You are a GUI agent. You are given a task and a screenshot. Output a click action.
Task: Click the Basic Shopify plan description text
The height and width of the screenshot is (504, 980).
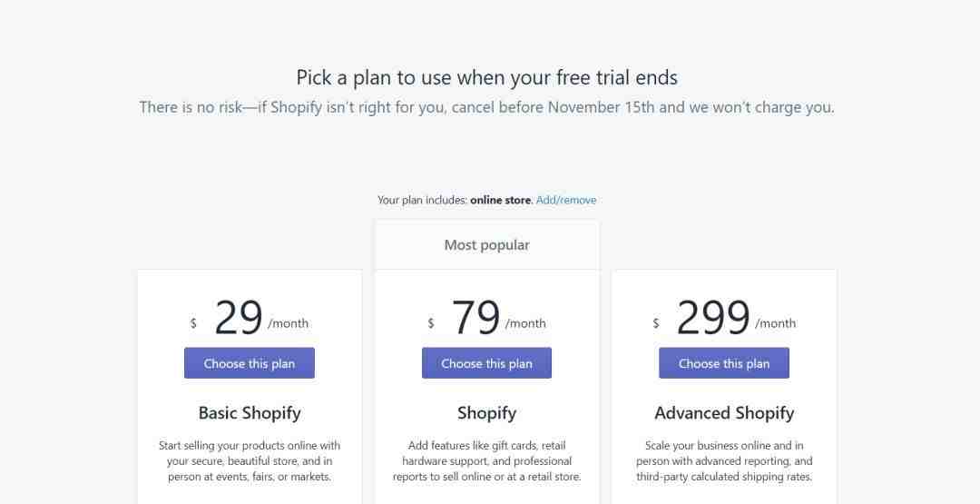250,460
